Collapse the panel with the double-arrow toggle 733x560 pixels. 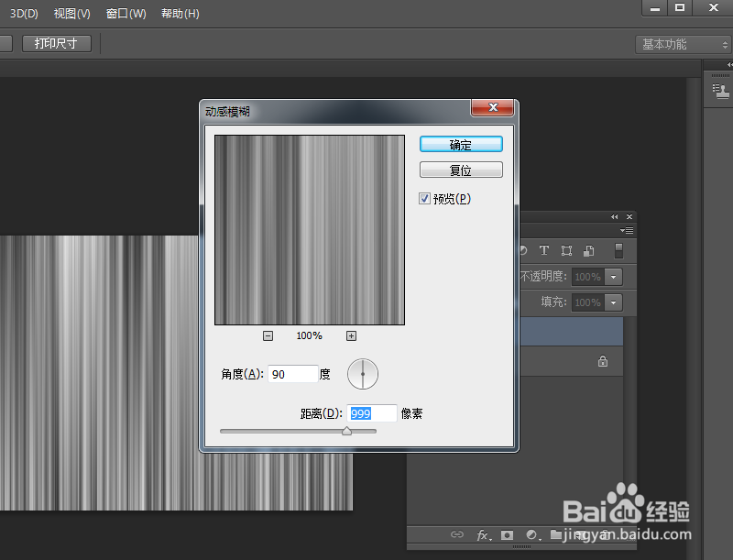click(x=615, y=216)
